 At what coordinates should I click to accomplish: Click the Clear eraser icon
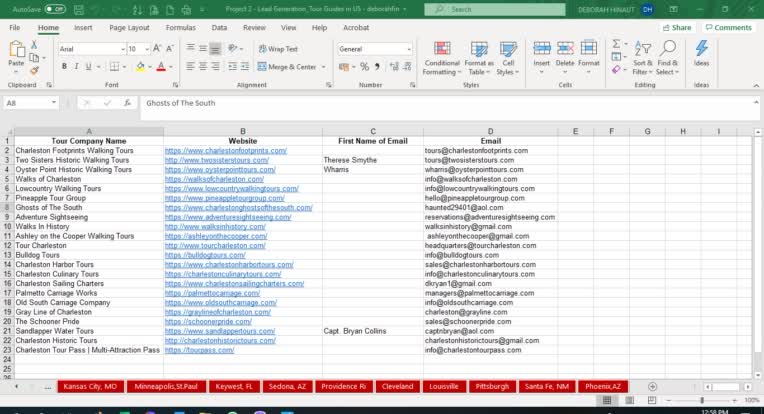point(616,70)
